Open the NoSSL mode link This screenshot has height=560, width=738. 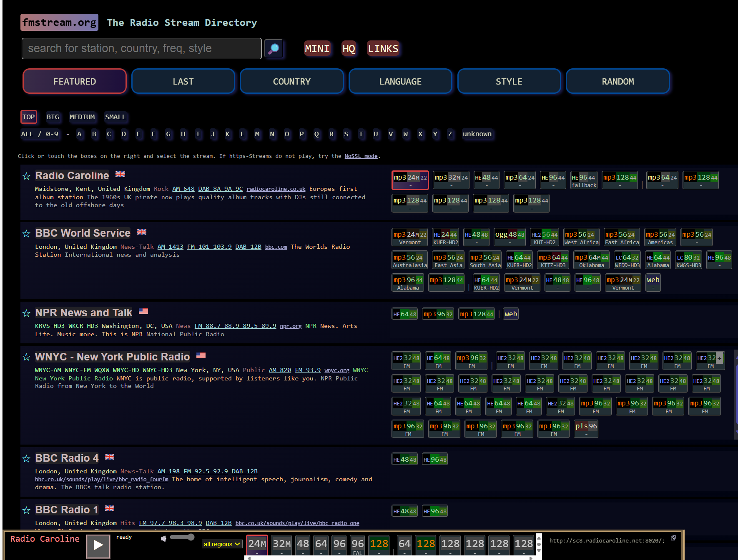click(361, 156)
